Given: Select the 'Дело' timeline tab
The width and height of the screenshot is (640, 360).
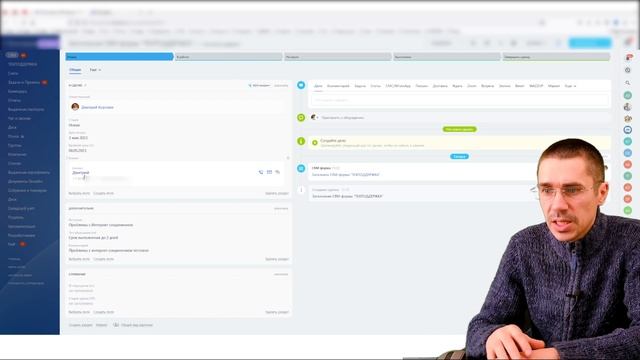Looking at the screenshot, I should click(x=318, y=86).
